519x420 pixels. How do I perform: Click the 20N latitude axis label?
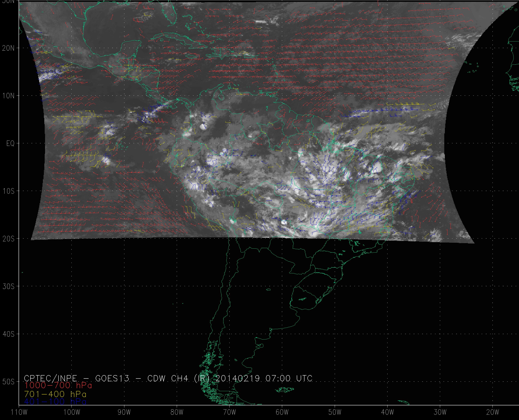tap(8, 48)
